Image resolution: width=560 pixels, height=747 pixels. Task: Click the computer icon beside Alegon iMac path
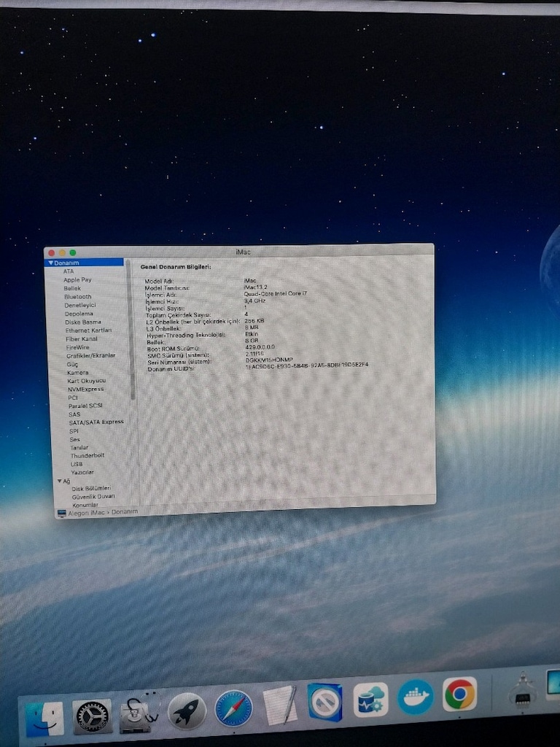61,514
